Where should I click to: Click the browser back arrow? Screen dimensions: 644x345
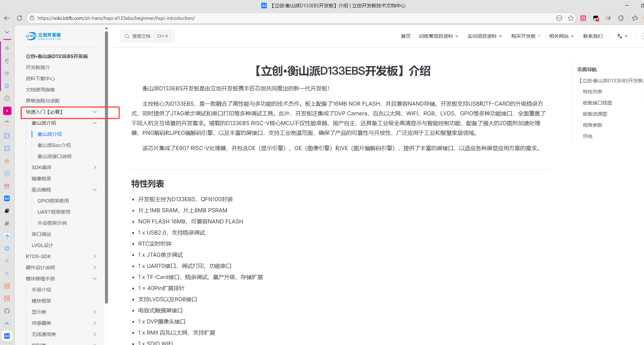7,18
